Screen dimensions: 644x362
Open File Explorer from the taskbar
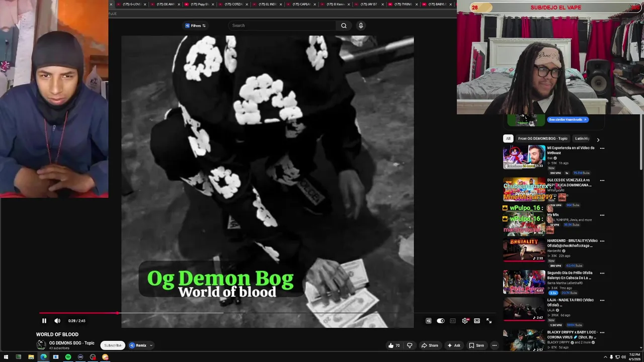point(31,357)
